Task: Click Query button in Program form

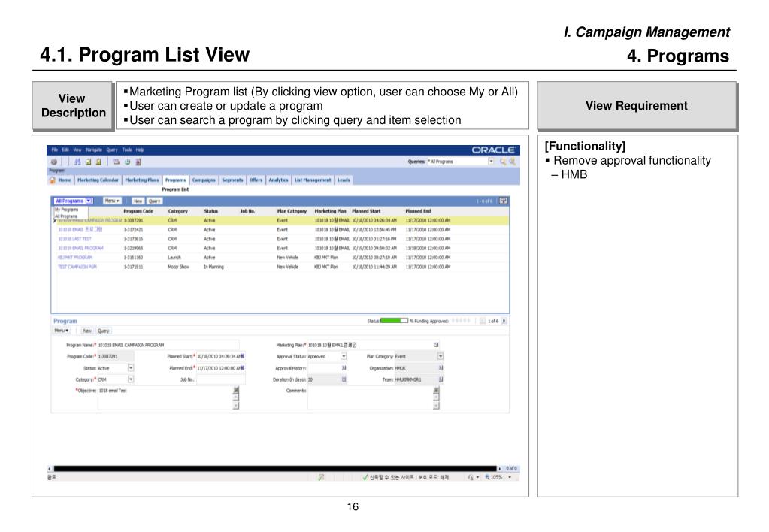Action: [104, 331]
